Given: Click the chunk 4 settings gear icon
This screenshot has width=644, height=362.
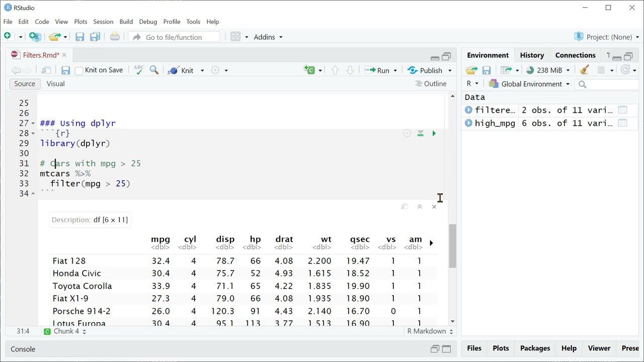Looking at the screenshot, I should pos(407,133).
